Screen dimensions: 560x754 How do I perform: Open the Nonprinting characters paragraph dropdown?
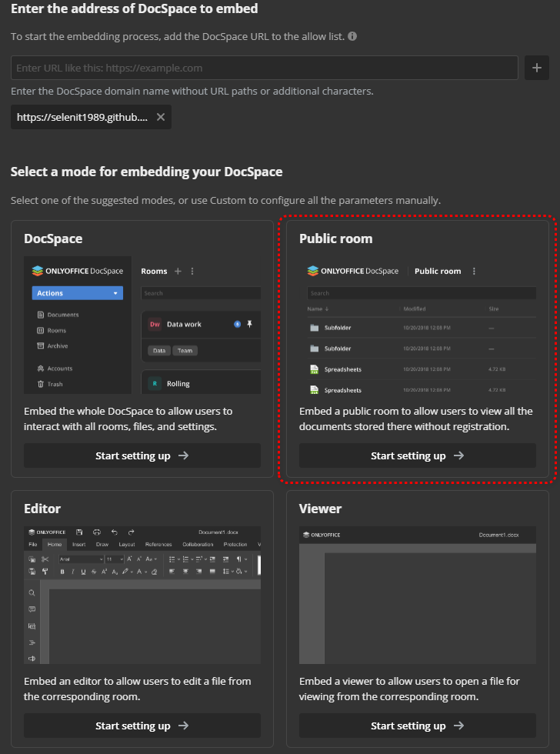242,559
